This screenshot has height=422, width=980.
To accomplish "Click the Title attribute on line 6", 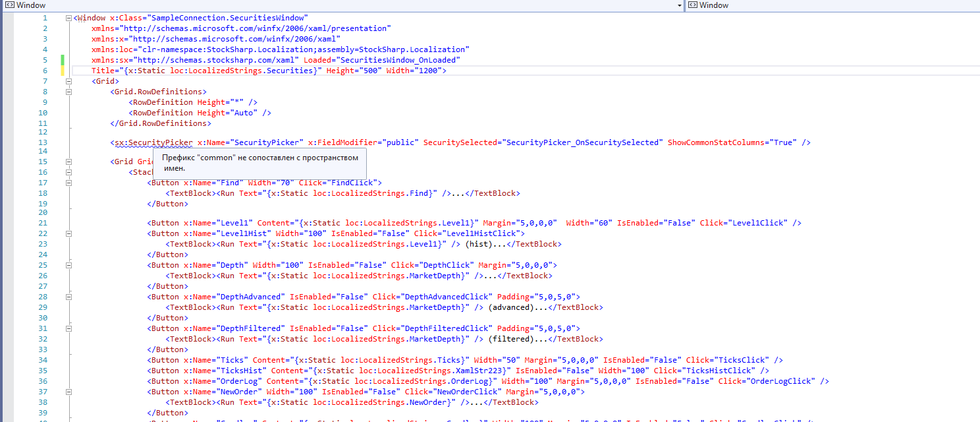I will (x=102, y=71).
